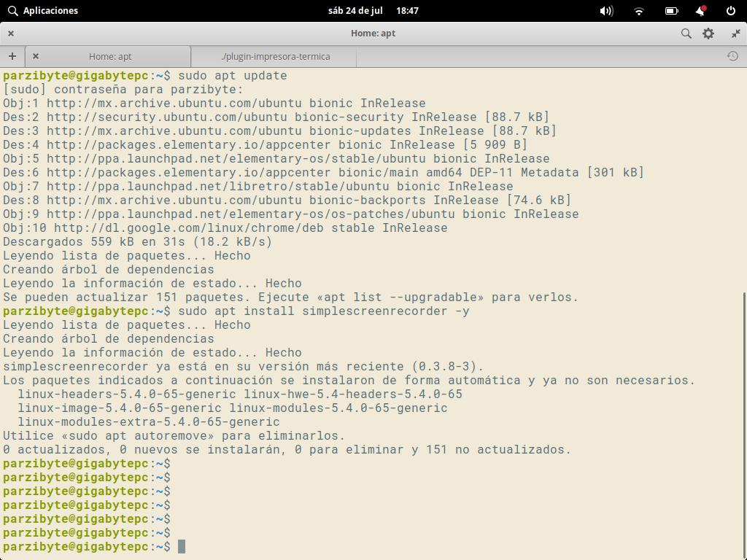Switch to the ./plugin-impresora-termica tab
The image size is (747, 560).
[x=275, y=56]
